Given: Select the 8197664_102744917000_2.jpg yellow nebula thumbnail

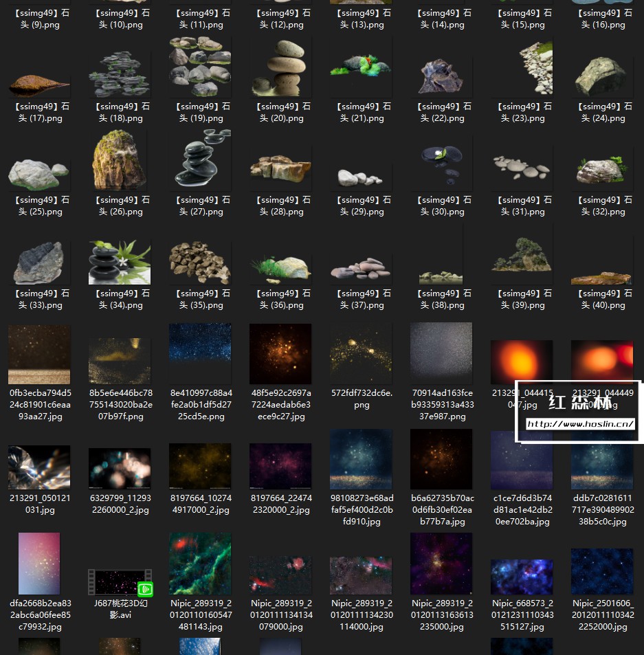Looking at the screenshot, I should pyautogui.click(x=200, y=466).
